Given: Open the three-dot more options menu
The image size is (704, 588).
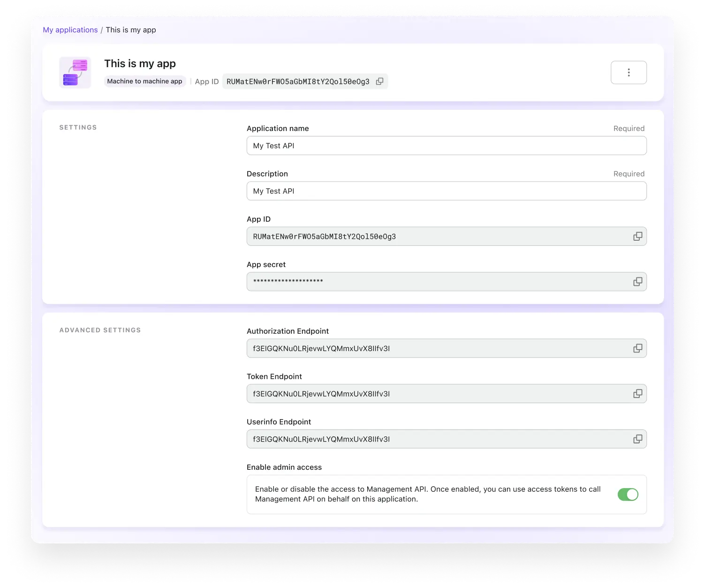Looking at the screenshot, I should click(628, 72).
